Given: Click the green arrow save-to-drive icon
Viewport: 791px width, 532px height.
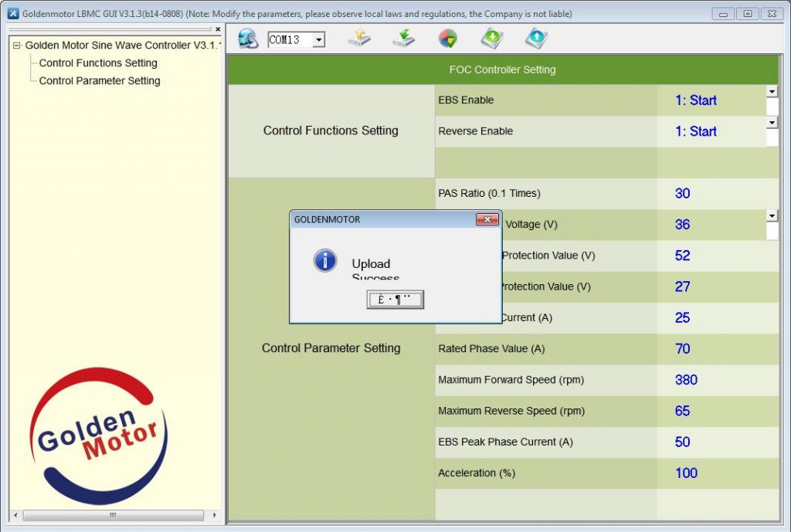Looking at the screenshot, I should tap(403, 39).
